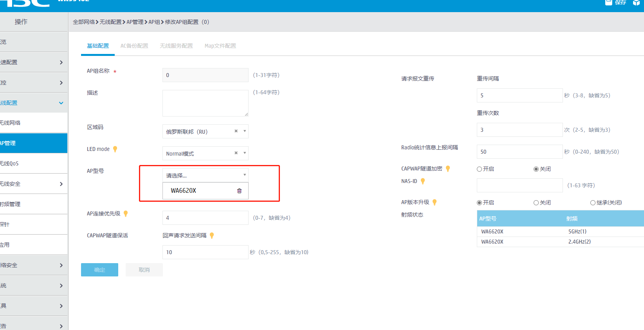Open the 区域码 dropdown arrow
This screenshot has width=644, height=330.
pos(245,131)
